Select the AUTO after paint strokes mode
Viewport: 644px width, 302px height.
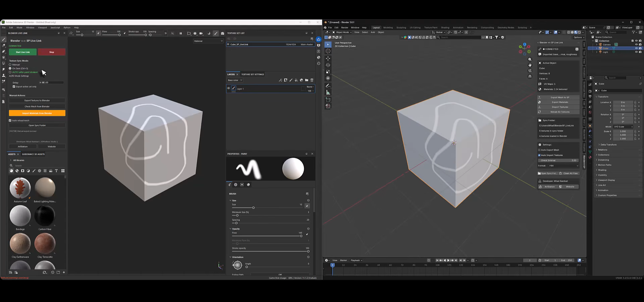(10, 72)
